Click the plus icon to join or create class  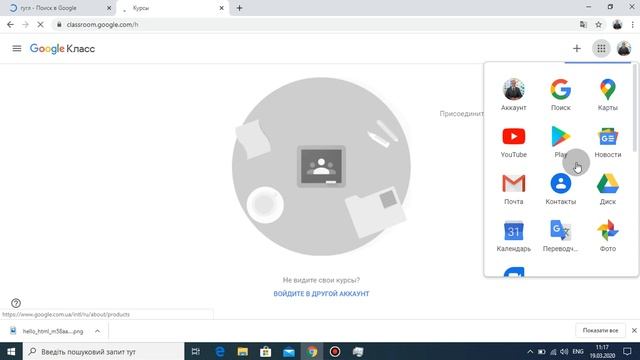(x=576, y=49)
